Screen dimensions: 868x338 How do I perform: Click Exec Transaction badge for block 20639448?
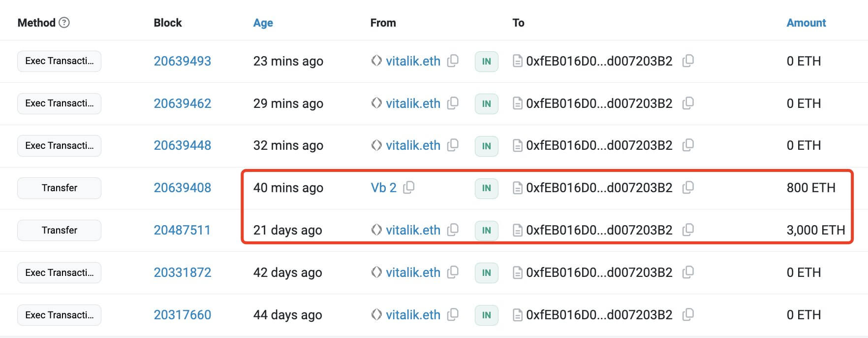tap(59, 146)
